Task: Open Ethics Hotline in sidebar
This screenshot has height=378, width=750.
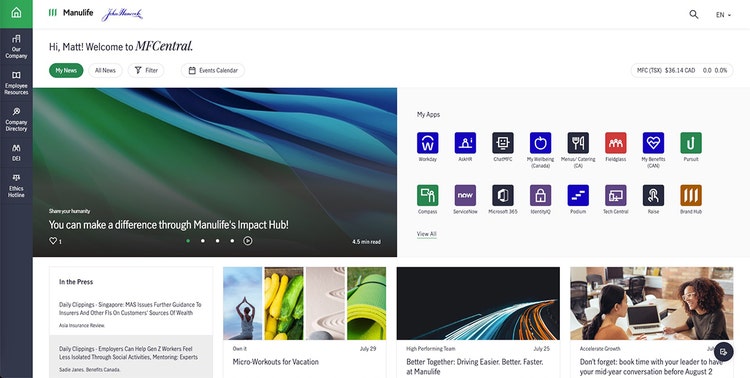Action: click(16, 186)
